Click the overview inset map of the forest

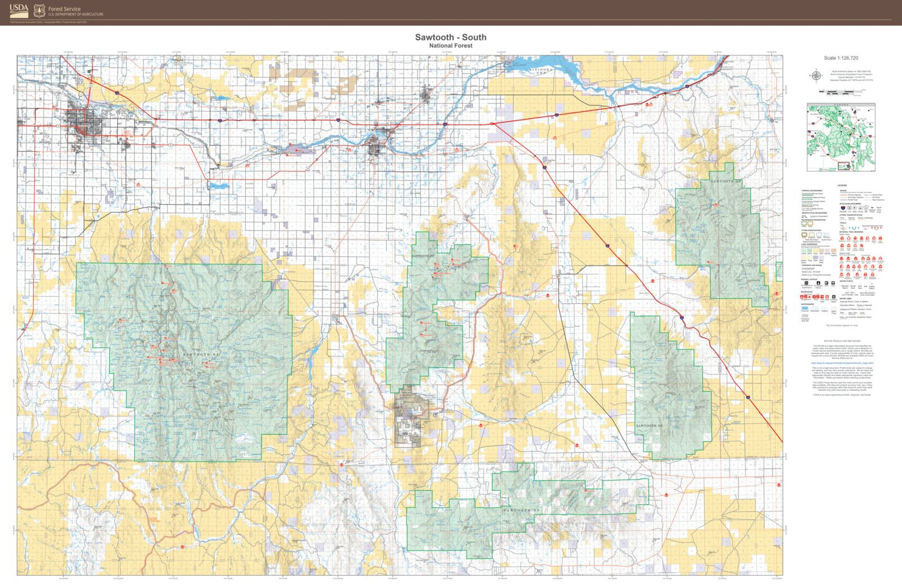pyautogui.click(x=841, y=137)
